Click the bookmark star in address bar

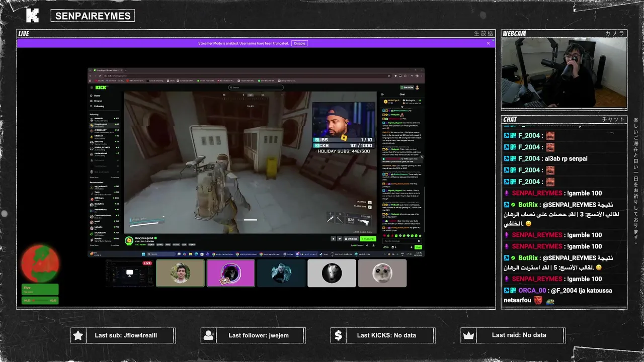(389, 76)
